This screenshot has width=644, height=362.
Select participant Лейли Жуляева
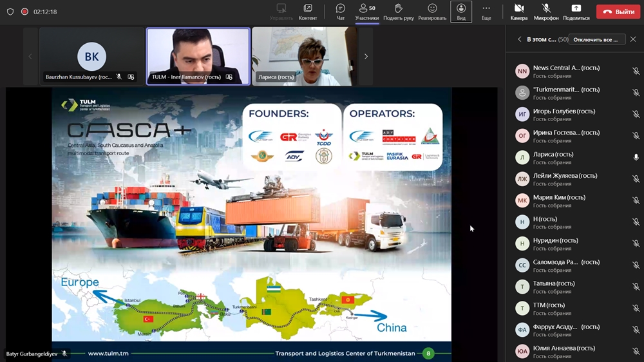(x=575, y=179)
